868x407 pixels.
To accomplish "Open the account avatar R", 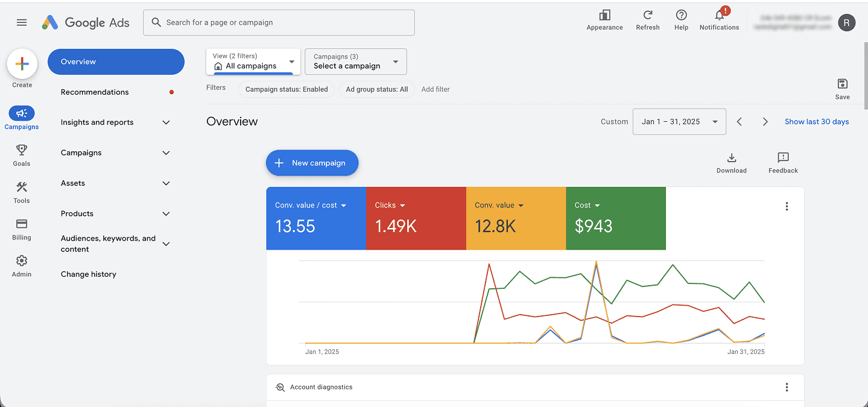I will 847,23.
